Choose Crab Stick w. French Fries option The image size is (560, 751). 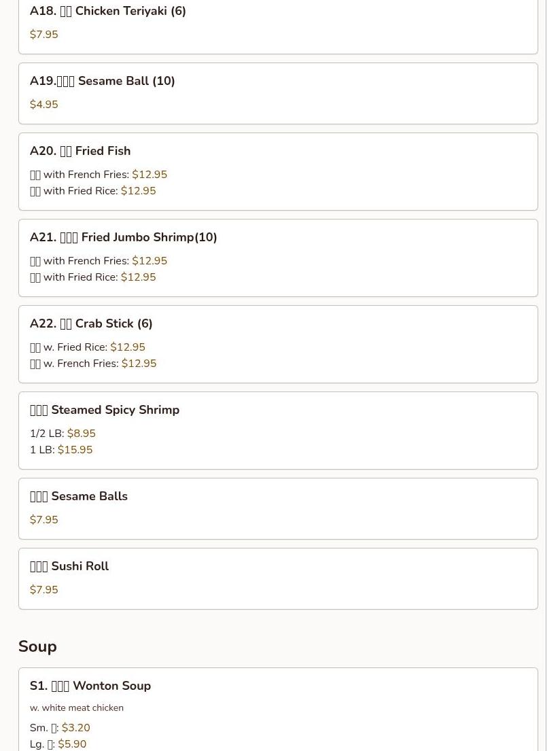[93, 363]
